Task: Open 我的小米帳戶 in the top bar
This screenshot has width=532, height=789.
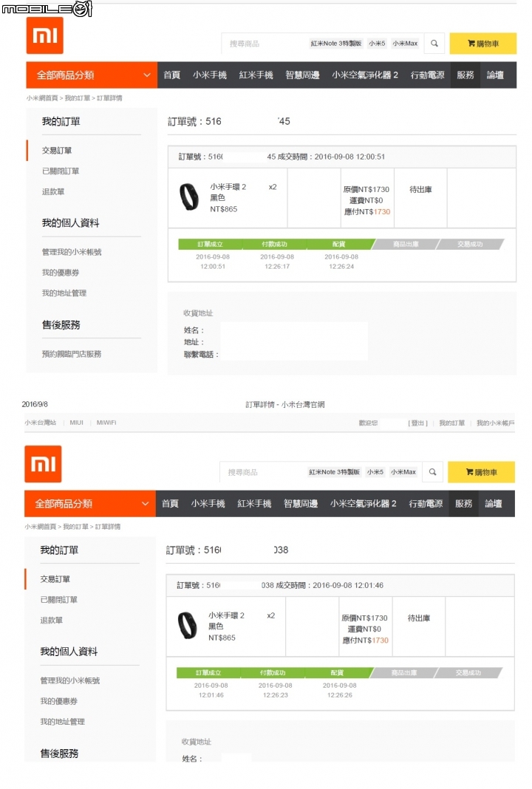Action: pos(496,423)
